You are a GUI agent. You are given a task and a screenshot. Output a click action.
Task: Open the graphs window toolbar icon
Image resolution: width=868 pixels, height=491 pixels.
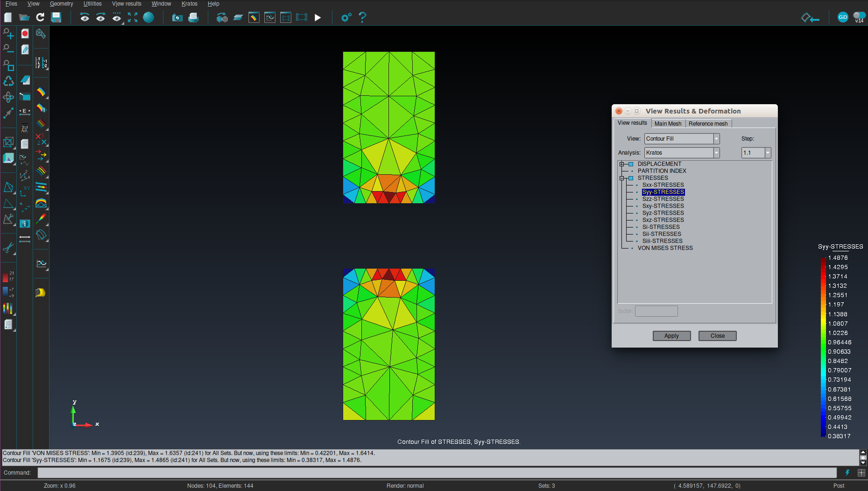(270, 17)
